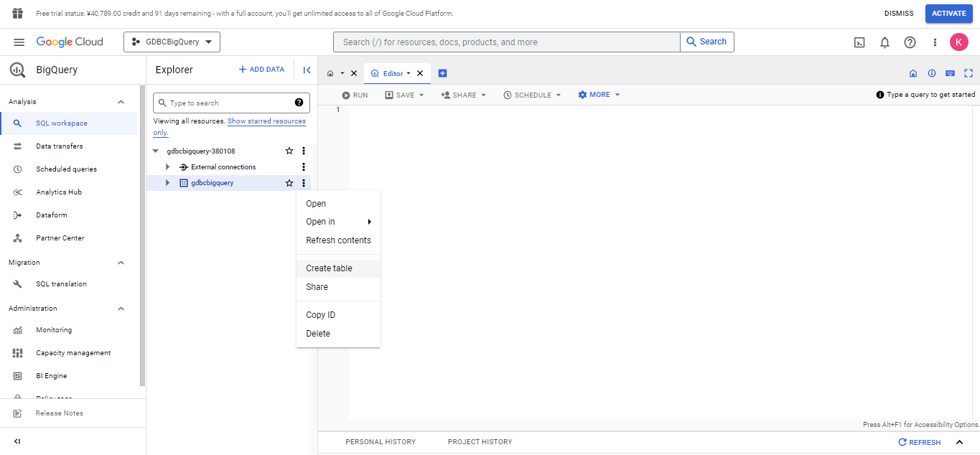Open Cloud Shell terminal icon

point(859,42)
